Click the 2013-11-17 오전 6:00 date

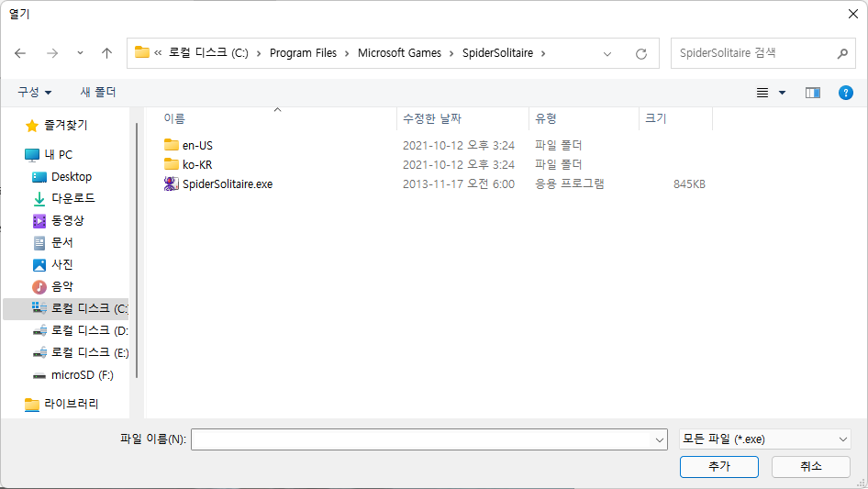pos(459,183)
